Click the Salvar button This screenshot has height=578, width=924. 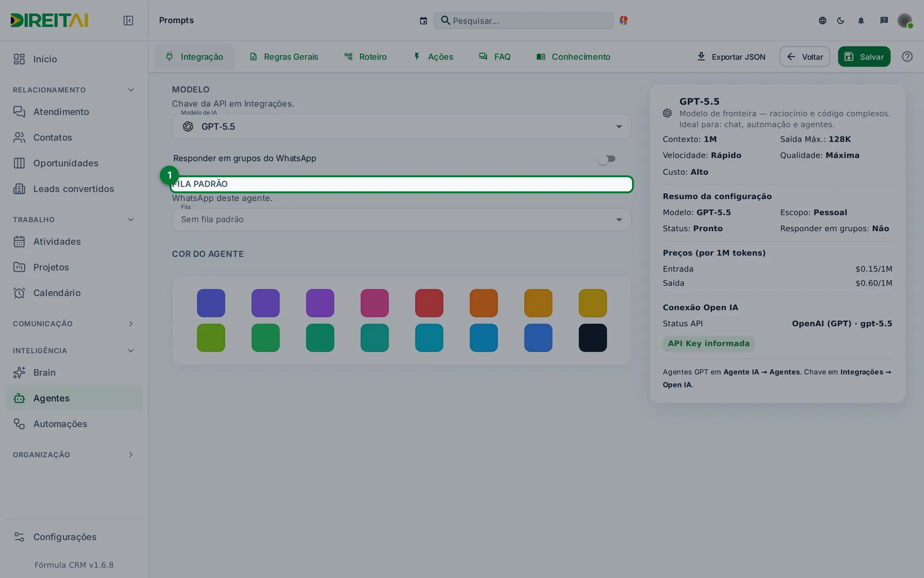pyautogui.click(x=864, y=57)
